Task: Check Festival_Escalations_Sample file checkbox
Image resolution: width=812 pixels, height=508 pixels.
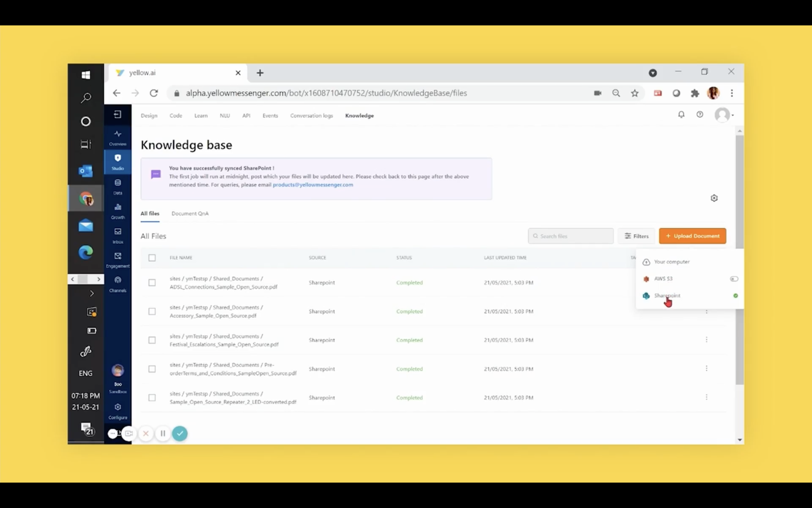Action: pyautogui.click(x=152, y=340)
